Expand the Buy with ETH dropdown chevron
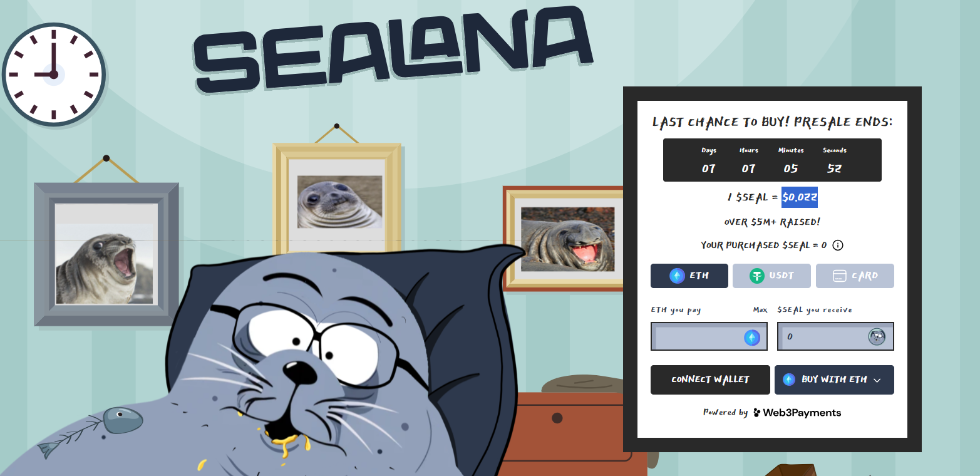 [x=877, y=380]
